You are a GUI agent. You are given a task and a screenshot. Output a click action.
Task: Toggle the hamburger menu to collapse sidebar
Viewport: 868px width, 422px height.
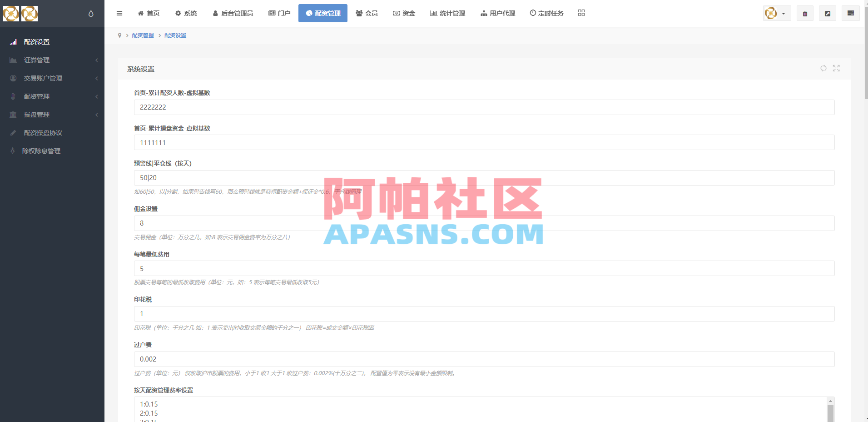click(119, 13)
